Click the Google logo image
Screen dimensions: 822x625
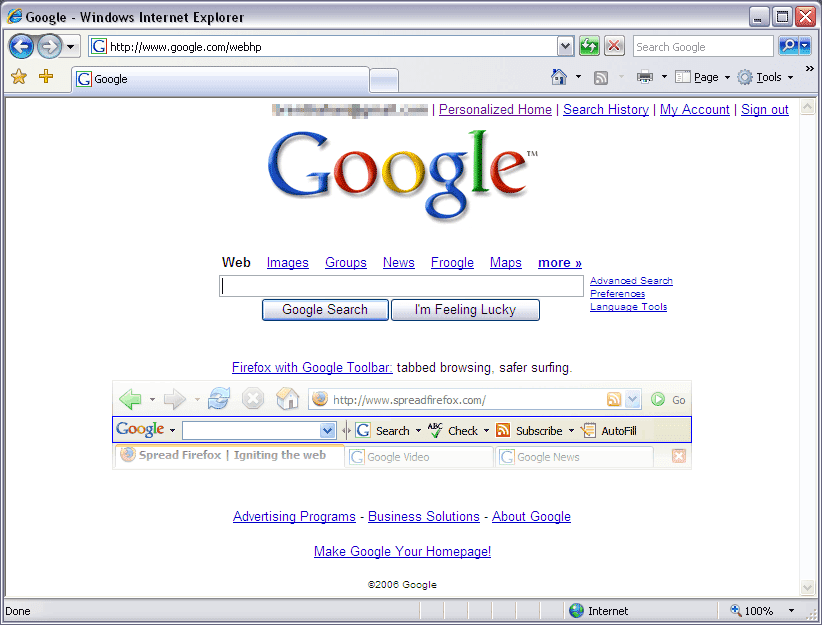click(x=403, y=174)
